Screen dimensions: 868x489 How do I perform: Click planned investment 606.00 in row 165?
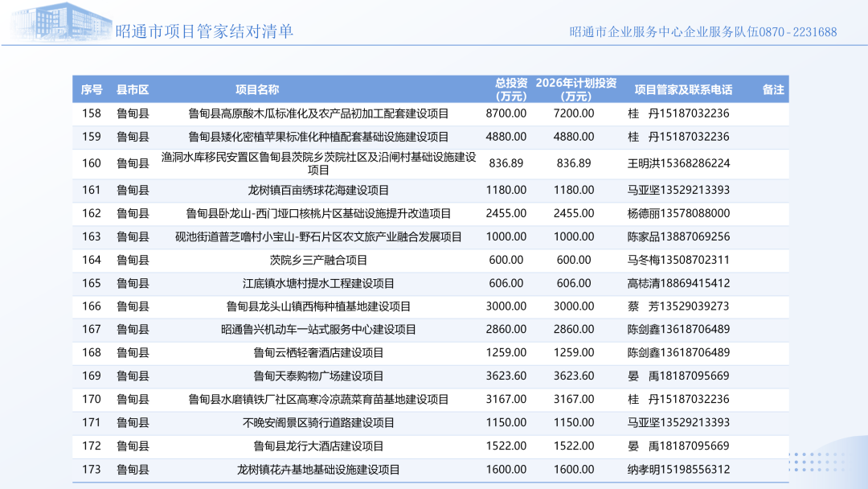tap(574, 283)
